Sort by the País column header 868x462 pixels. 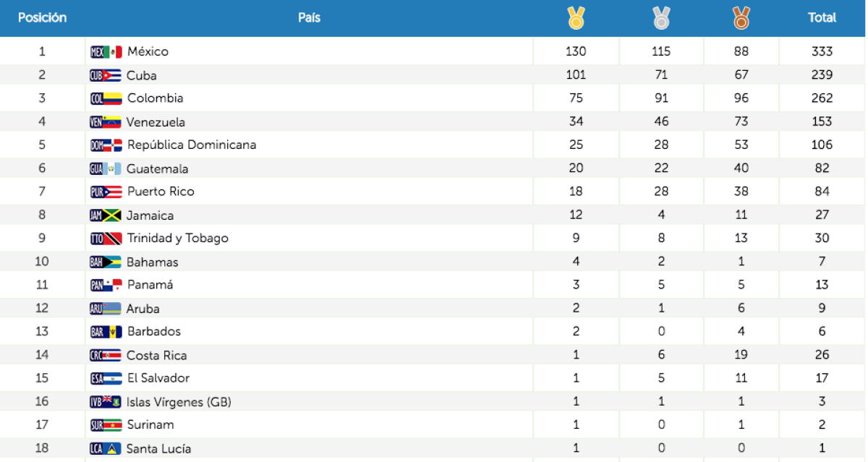pos(309,17)
